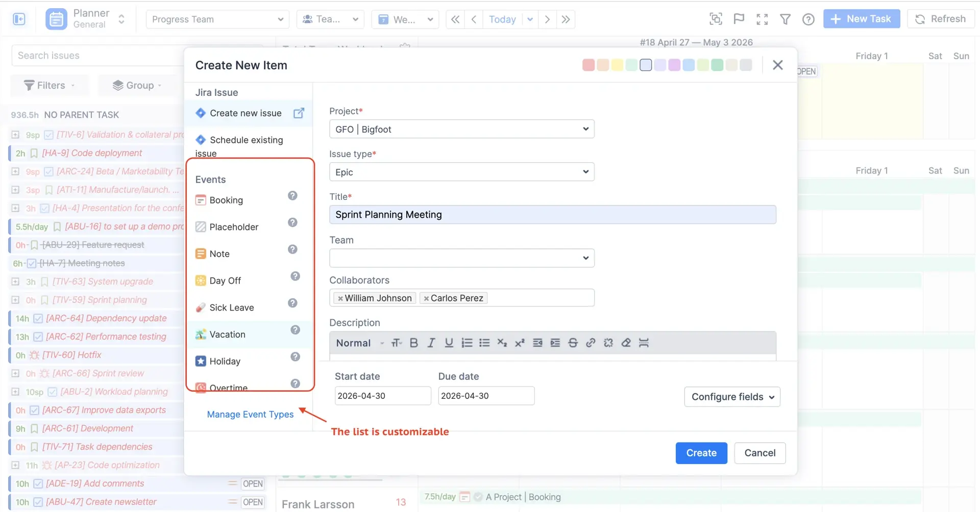
Task: Toggle checkbox for ABU-2 Workload planning
Action: point(53,392)
